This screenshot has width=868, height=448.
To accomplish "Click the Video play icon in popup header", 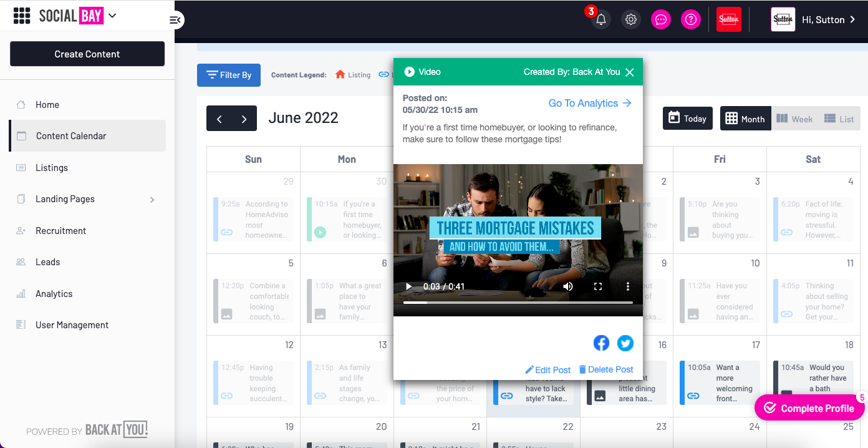I will click(x=410, y=72).
